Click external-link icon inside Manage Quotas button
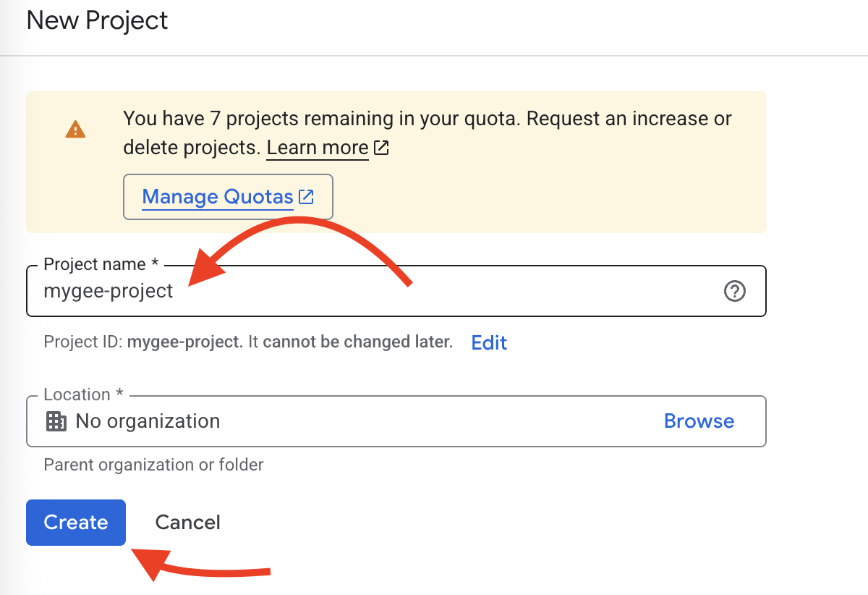This screenshot has width=868, height=595. (307, 197)
